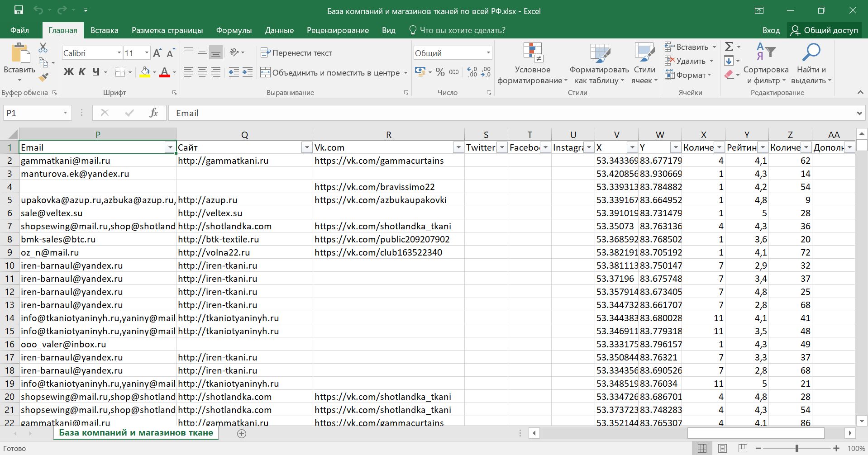This screenshot has height=455, width=868.
Task: Click the Percent Style number format icon
Action: [440, 72]
